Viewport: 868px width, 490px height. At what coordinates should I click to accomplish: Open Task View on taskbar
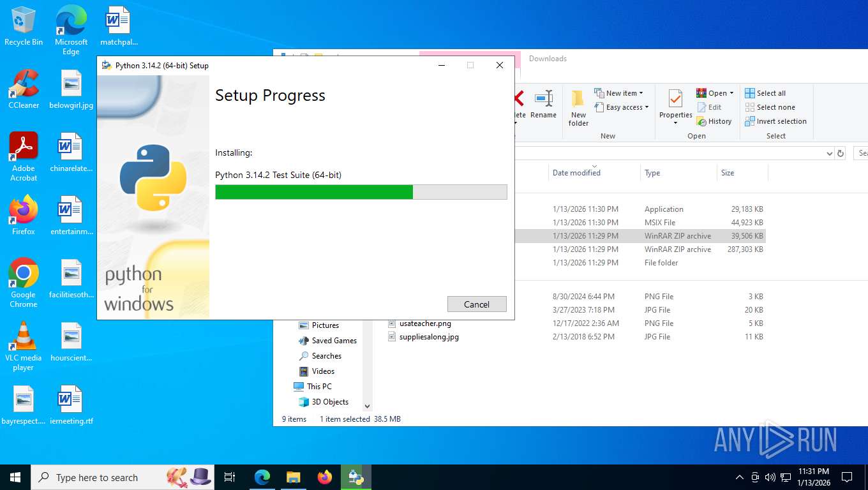coord(230,477)
